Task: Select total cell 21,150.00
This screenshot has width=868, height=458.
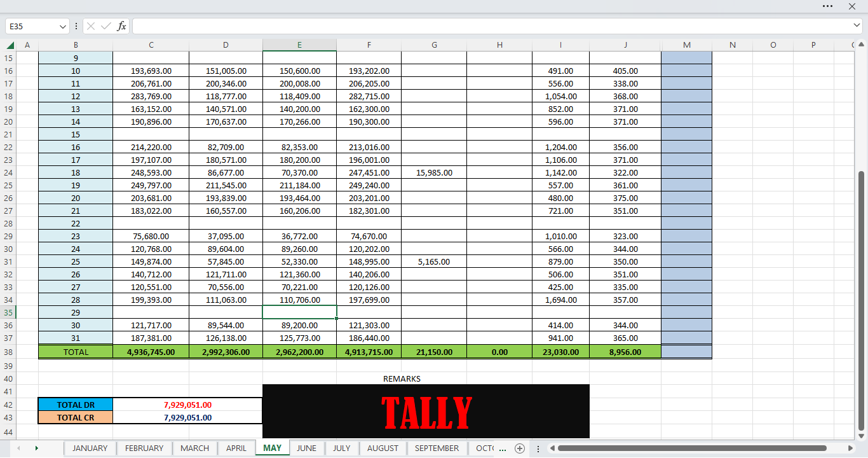Action: tap(434, 352)
